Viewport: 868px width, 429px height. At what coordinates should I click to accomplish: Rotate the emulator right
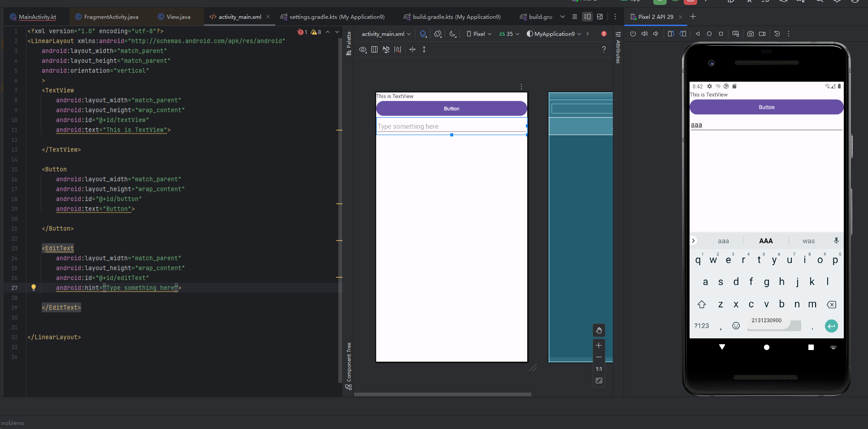click(683, 34)
